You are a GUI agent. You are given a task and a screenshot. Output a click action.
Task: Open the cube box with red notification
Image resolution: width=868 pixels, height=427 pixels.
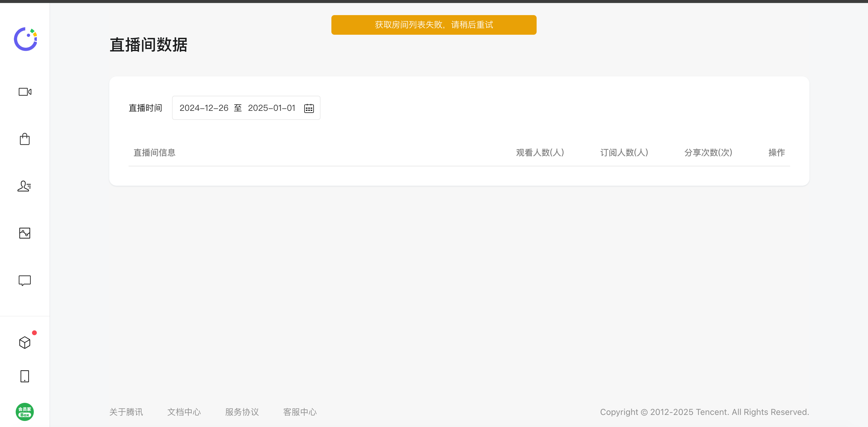(25, 342)
